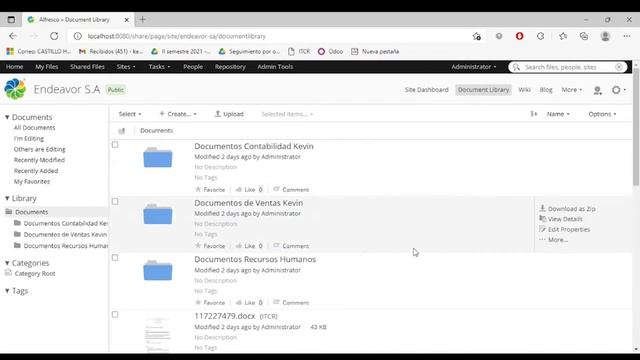Click the browser back arrow
This screenshot has height=360, width=640.
[x=13, y=36]
